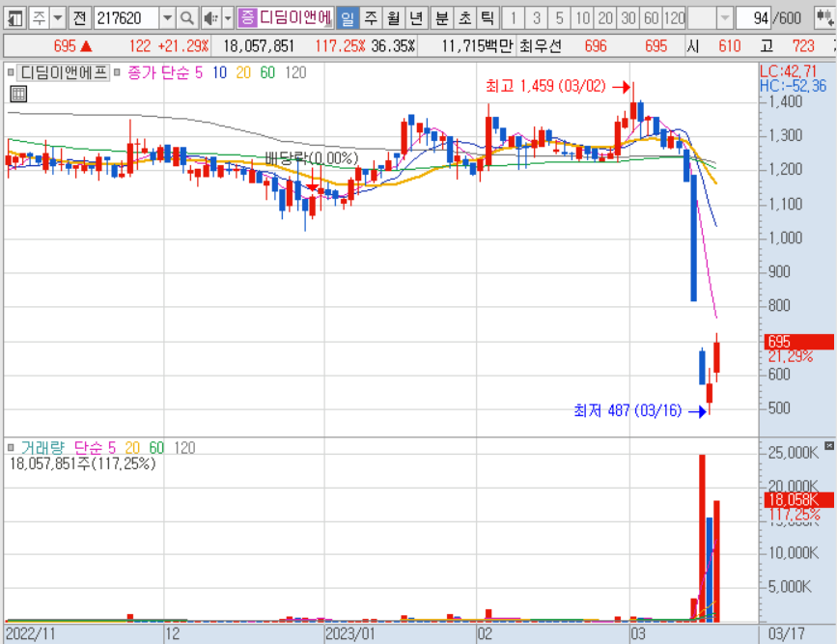837x644 pixels.
Task: Select the 월 monthly chart tab
Action: click(394, 18)
